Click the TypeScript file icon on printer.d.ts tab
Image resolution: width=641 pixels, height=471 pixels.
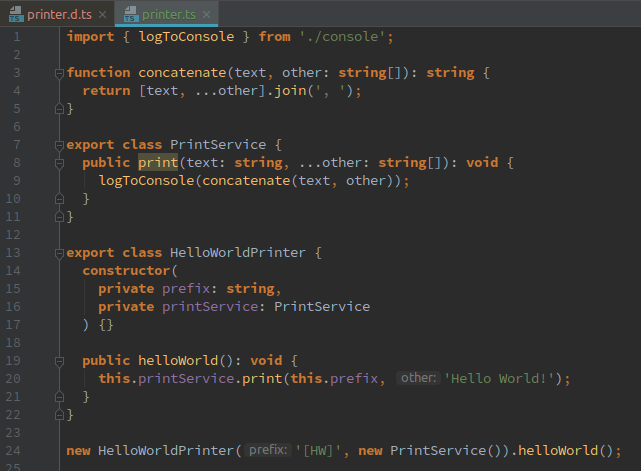tap(15, 13)
